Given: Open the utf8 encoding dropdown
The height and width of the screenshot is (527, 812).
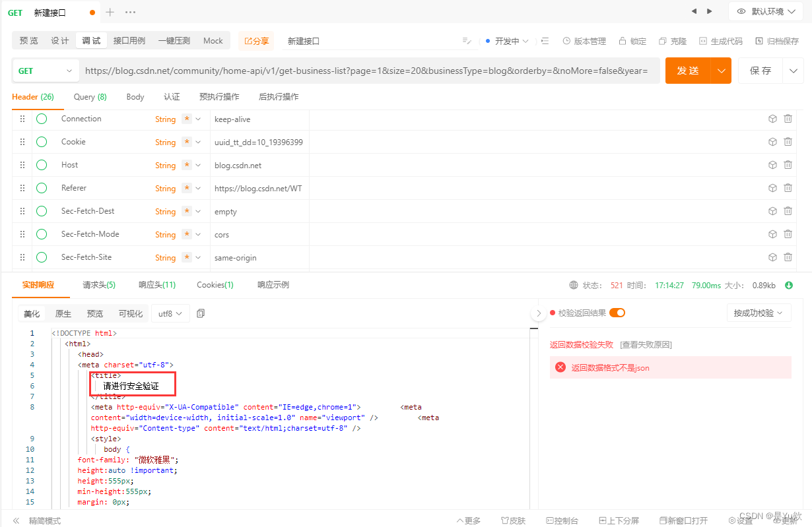Looking at the screenshot, I should tap(170, 313).
